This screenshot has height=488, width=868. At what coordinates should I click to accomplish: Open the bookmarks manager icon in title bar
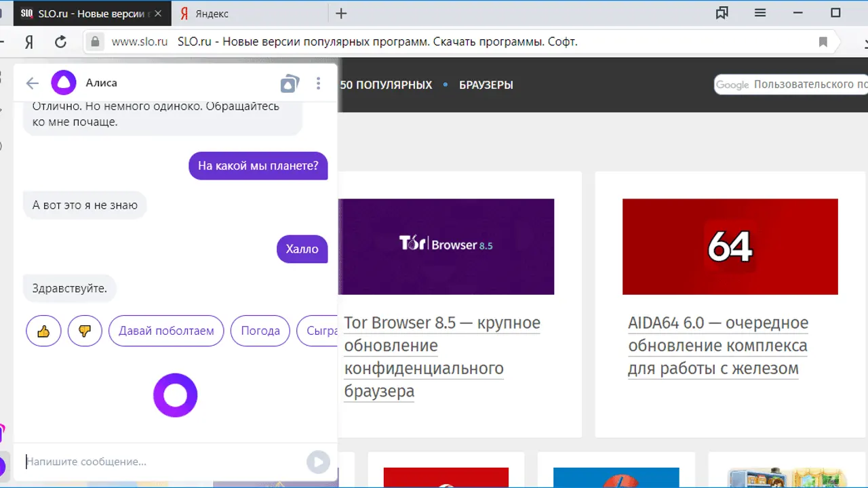coord(722,13)
